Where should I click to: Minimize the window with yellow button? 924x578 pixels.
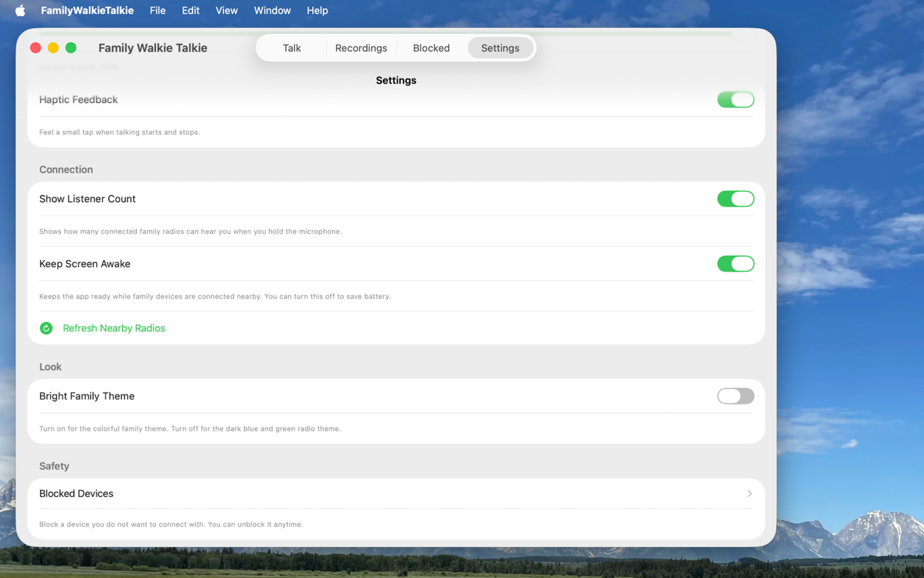pyautogui.click(x=53, y=48)
